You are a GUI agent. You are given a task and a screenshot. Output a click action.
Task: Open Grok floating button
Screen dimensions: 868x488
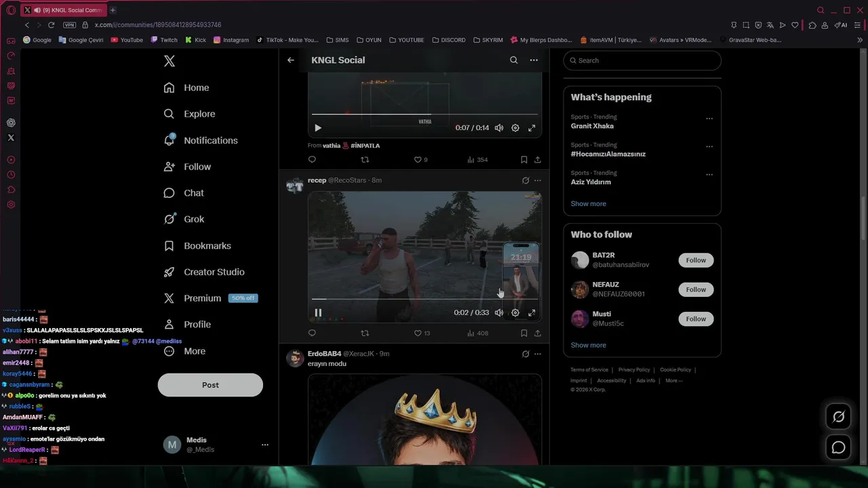click(839, 417)
